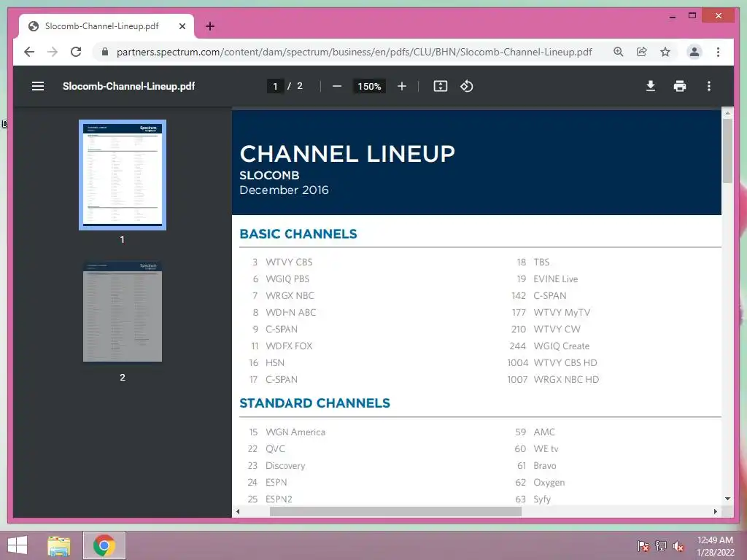Go back to the previous page
747x560 pixels.
29,52
